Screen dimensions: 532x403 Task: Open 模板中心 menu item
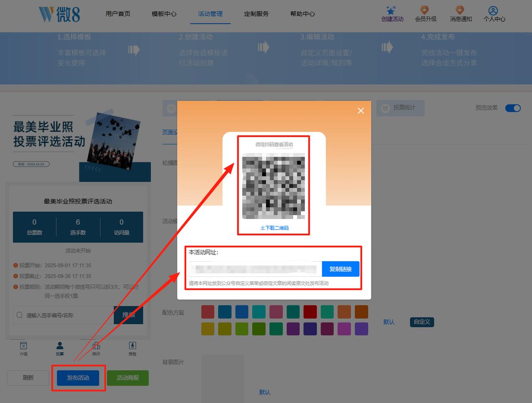click(x=164, y=14)
